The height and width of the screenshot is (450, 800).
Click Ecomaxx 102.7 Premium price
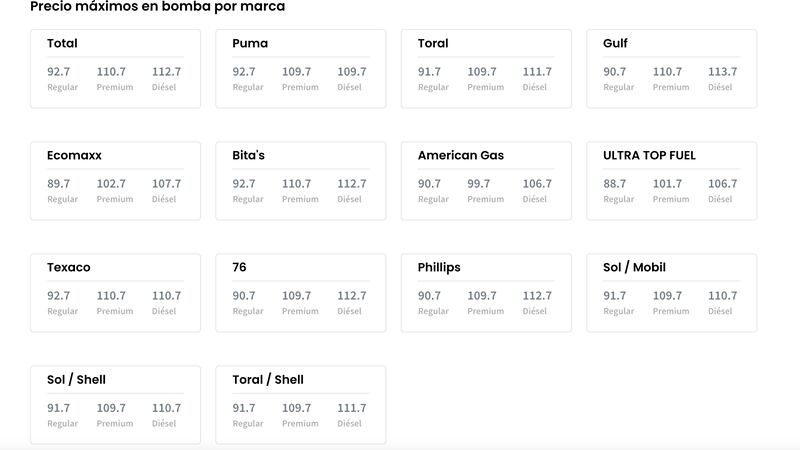tap(111, 184)
